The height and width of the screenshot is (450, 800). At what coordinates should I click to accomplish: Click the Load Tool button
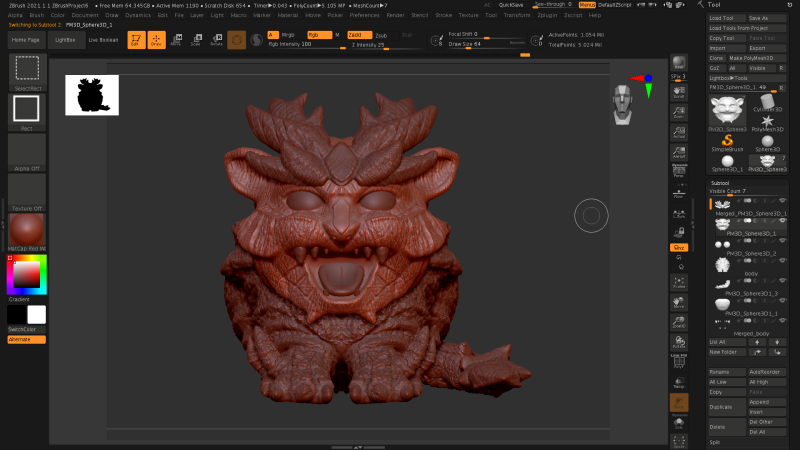pyautogui.click(x=726, y=18)
